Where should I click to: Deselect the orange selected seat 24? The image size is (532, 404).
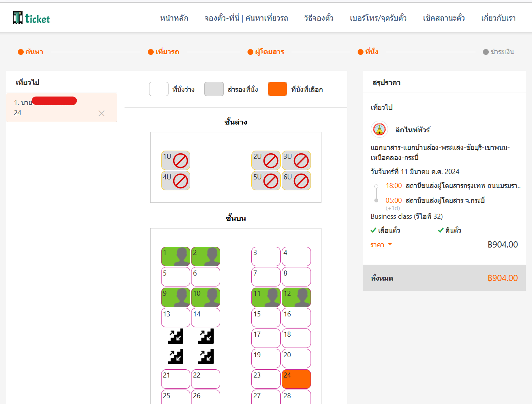(296, 379)
